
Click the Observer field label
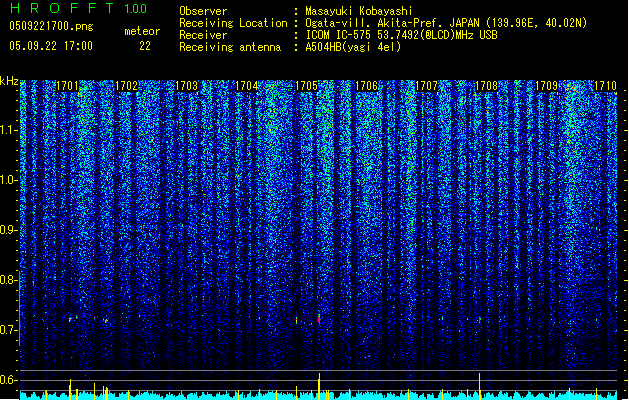(203, 11)
